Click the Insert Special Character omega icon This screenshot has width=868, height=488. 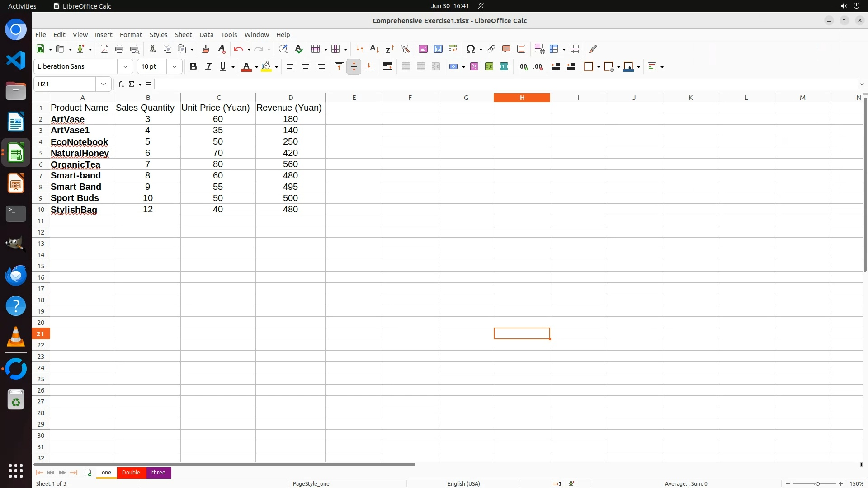tap(471, 49)
